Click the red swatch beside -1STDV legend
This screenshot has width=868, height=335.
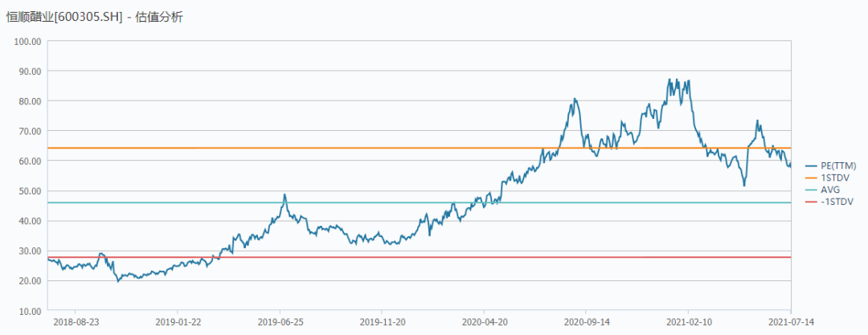[x=812, y=202]
